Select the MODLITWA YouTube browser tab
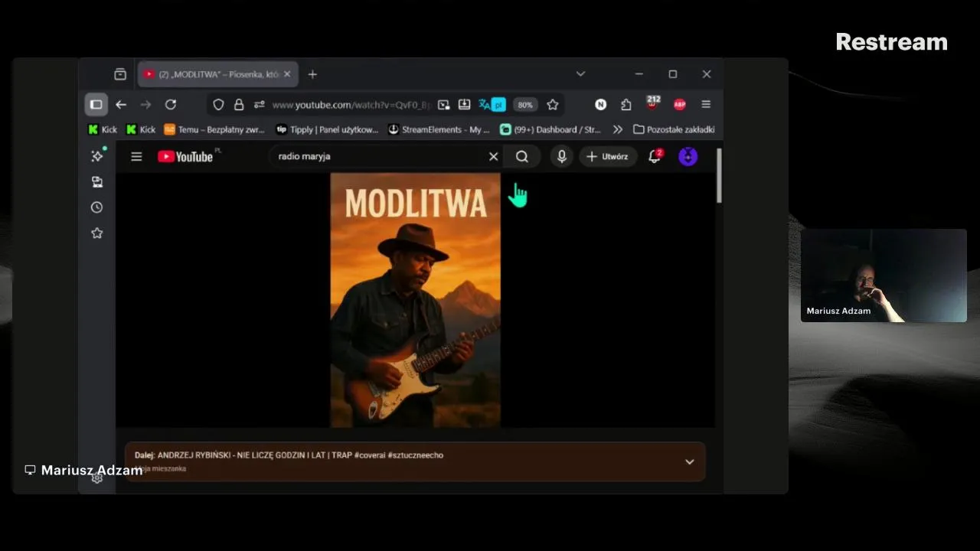Viewport: 980px width, 551px height. click(218, 74)
